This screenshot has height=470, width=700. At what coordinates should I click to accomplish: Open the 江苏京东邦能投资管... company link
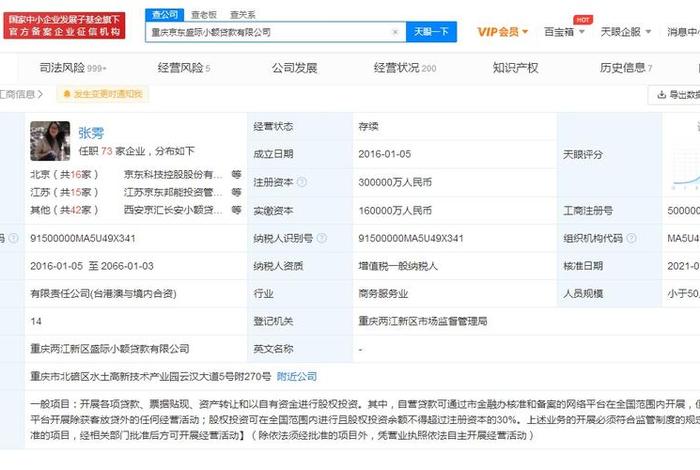click(173, 192)
